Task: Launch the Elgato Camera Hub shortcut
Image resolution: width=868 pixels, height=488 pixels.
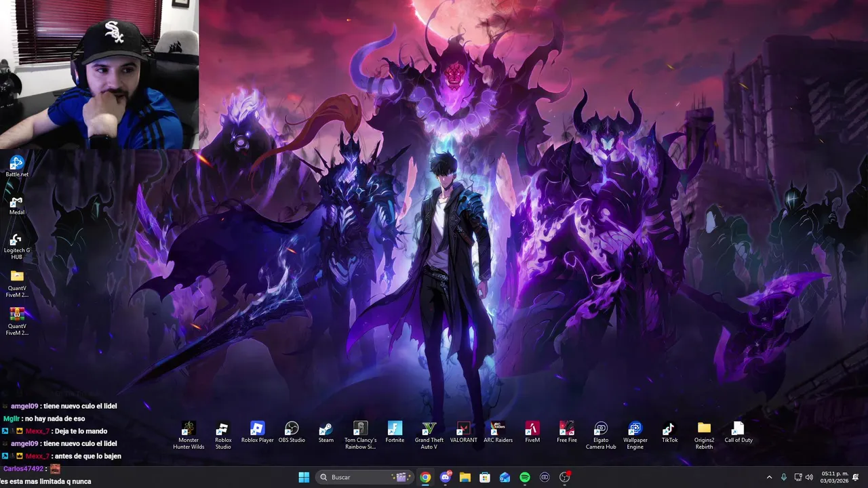Action: pos(601,435)
